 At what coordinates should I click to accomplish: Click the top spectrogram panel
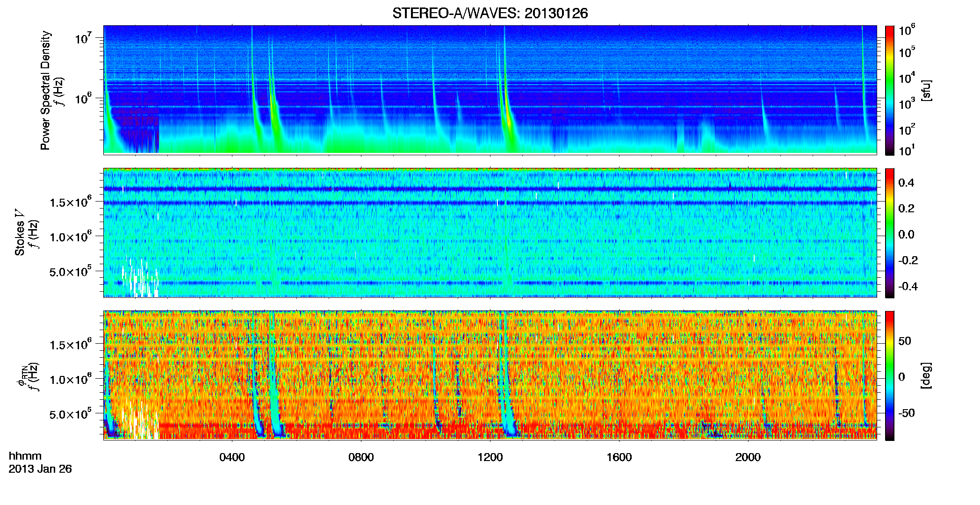coord(490,90)
